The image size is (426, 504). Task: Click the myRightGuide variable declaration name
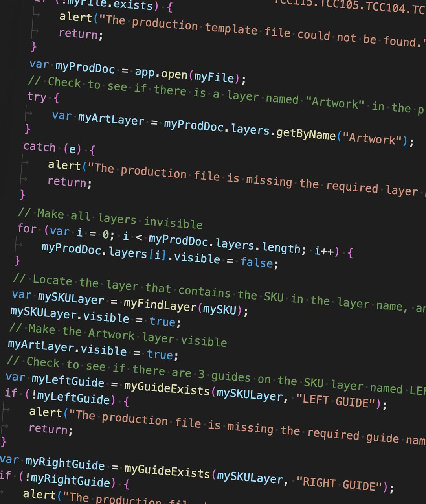[65, 463]
